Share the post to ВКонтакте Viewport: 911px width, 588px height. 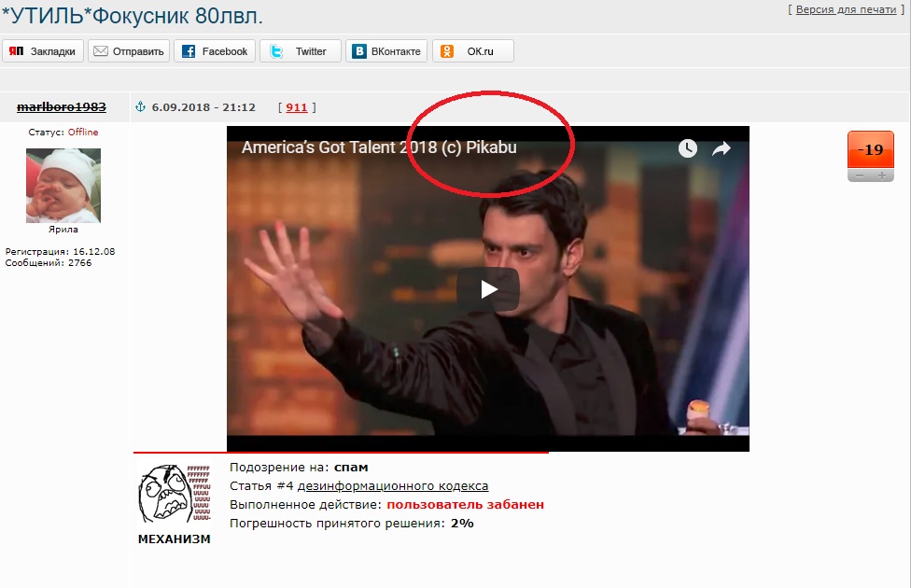[386, 51]
